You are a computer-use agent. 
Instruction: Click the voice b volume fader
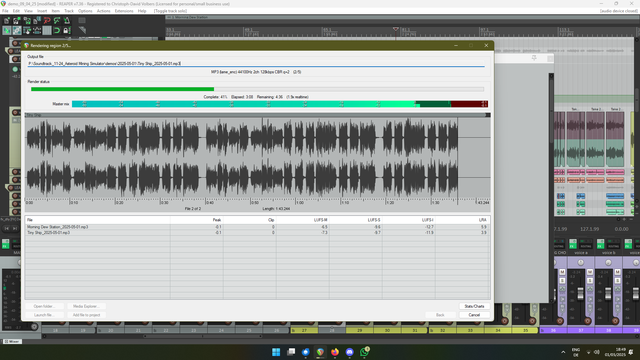point(608,293)
